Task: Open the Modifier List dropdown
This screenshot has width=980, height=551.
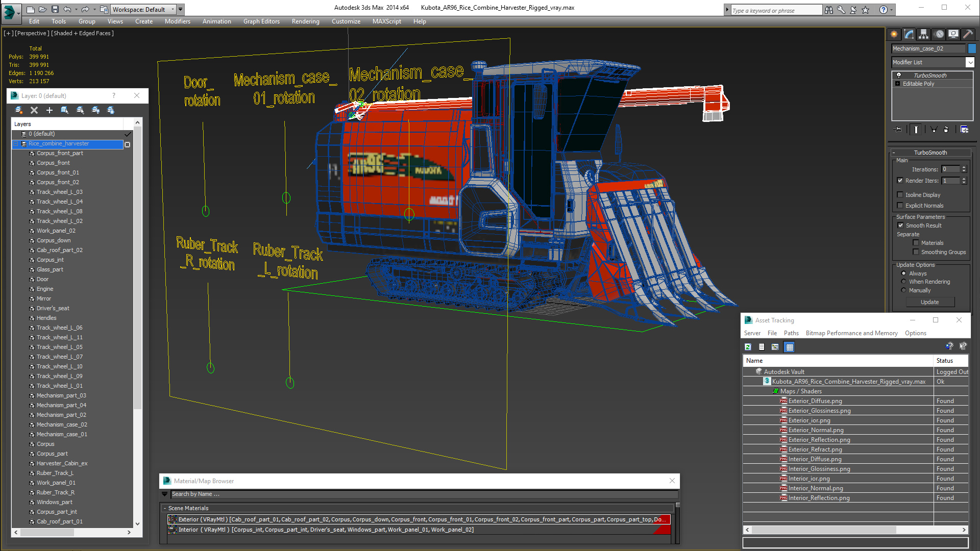Action: [x=970, y=62]
